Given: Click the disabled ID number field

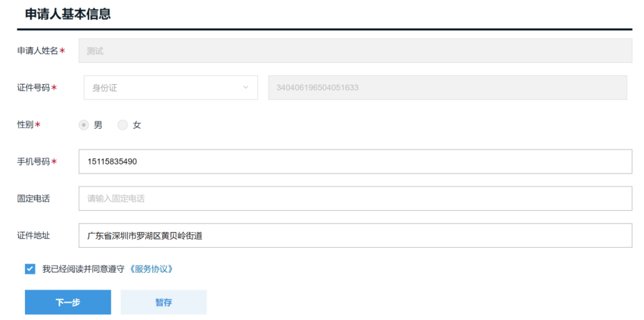Looking at the screenshot, I should pyautogui.click(x=448, y=87).
